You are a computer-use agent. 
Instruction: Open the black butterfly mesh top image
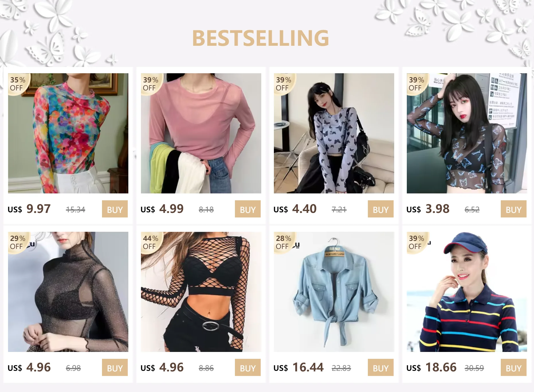click(x=467, y=133)
